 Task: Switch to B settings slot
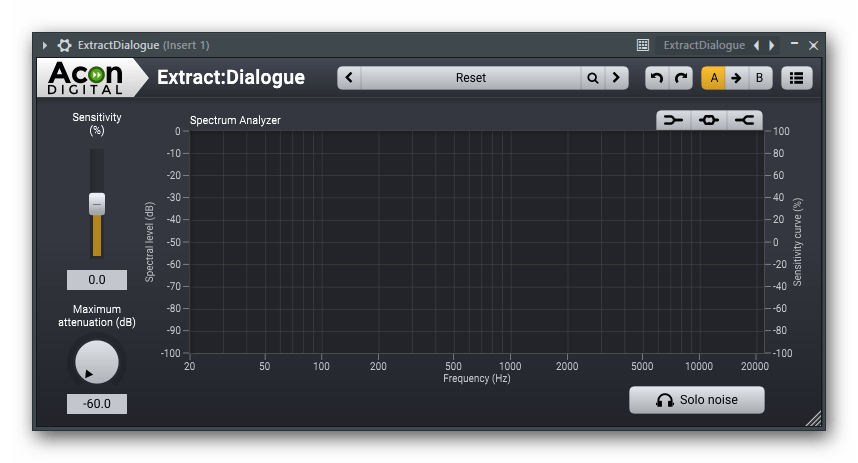(760, 78)
